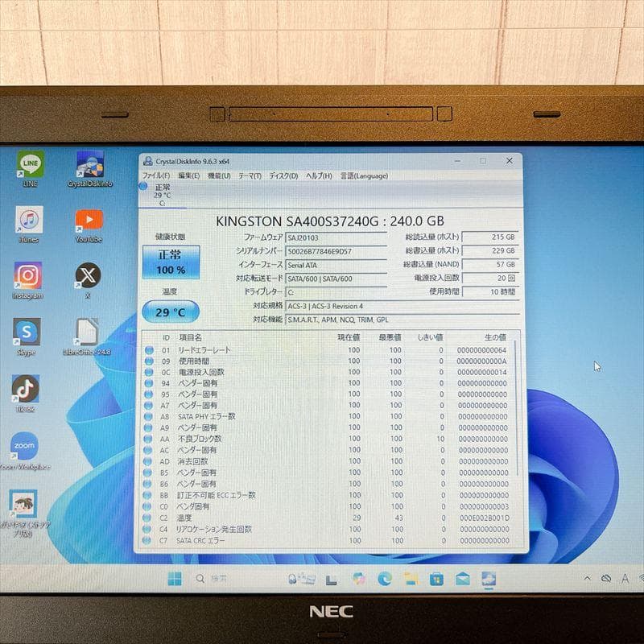Select the C7 SATA CRC エラー row
This screenshot has width=644, height=644.
tap(328, 541)
